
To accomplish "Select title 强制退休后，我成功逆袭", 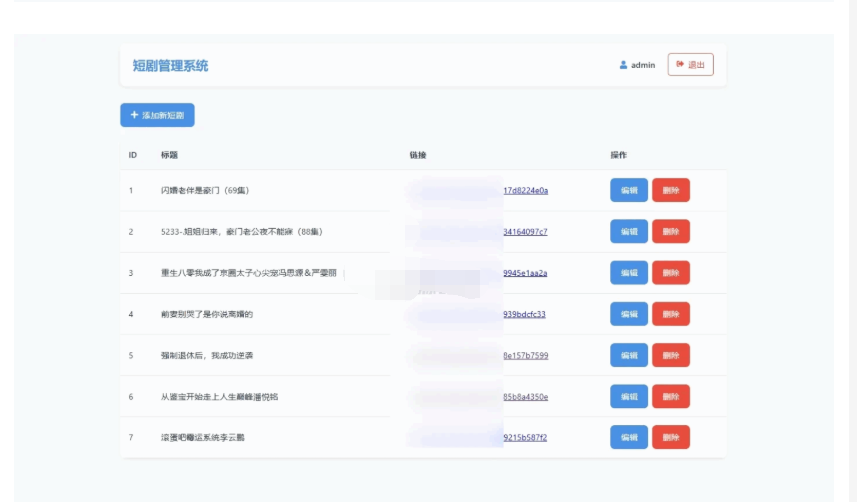I will (207, 355).
